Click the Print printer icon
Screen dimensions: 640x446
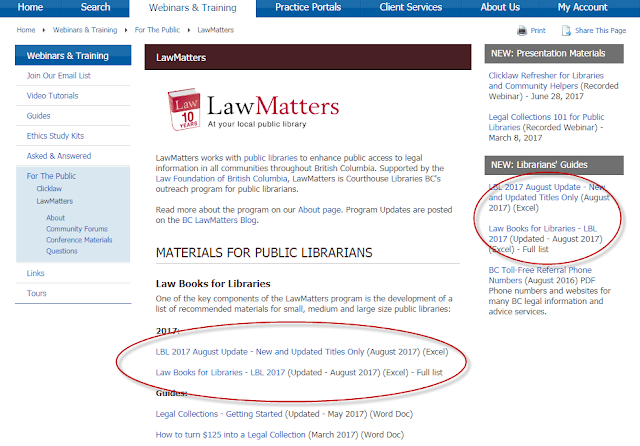tap(522, 31)
